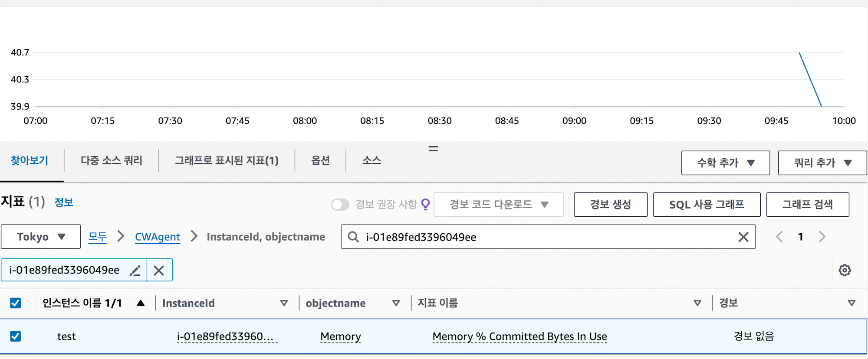This screenshot has width=868, height=359.
Task: Click in the metric search field
Action: tap(548, 237)
